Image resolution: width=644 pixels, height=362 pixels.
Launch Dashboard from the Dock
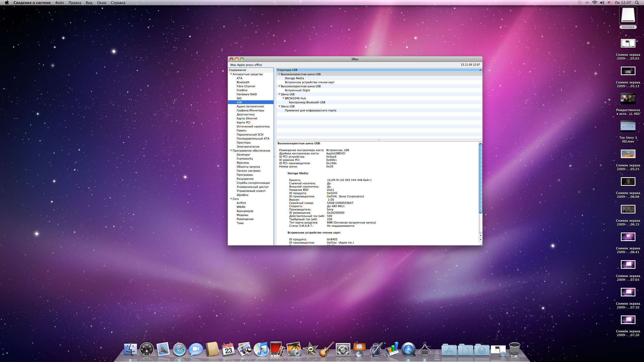pos(147,349)
